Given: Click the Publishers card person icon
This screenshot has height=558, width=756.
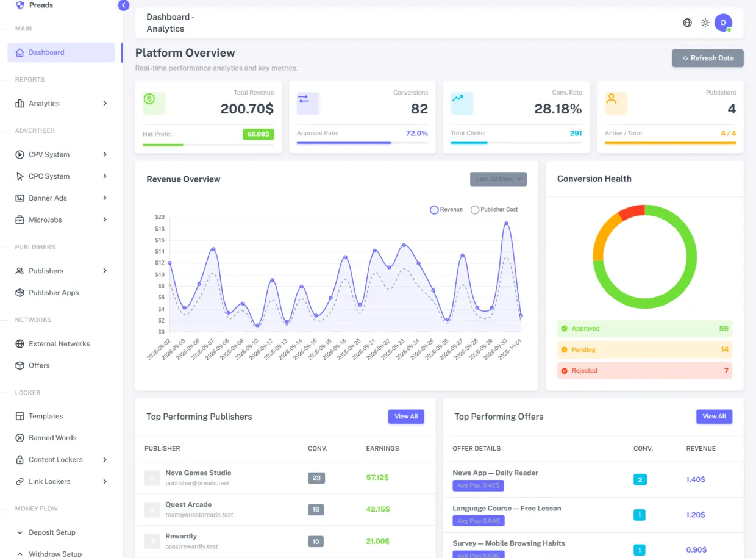Looking at the screenshot, I should click(612, 99).
